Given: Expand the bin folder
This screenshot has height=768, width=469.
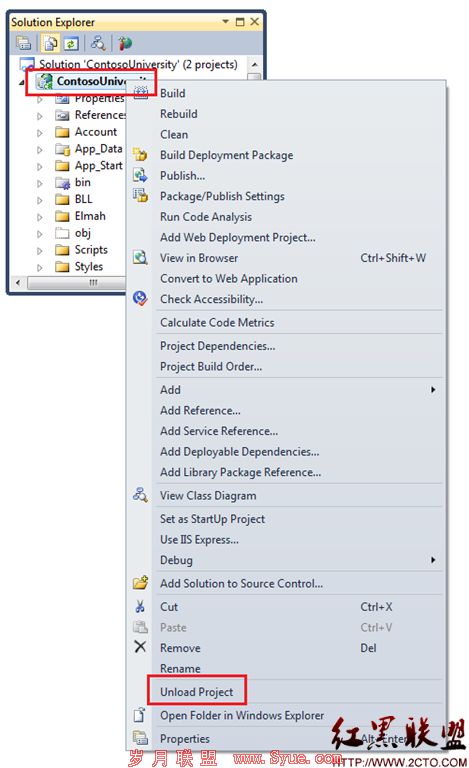Looking at the screenshot, I should pos(40,184).
